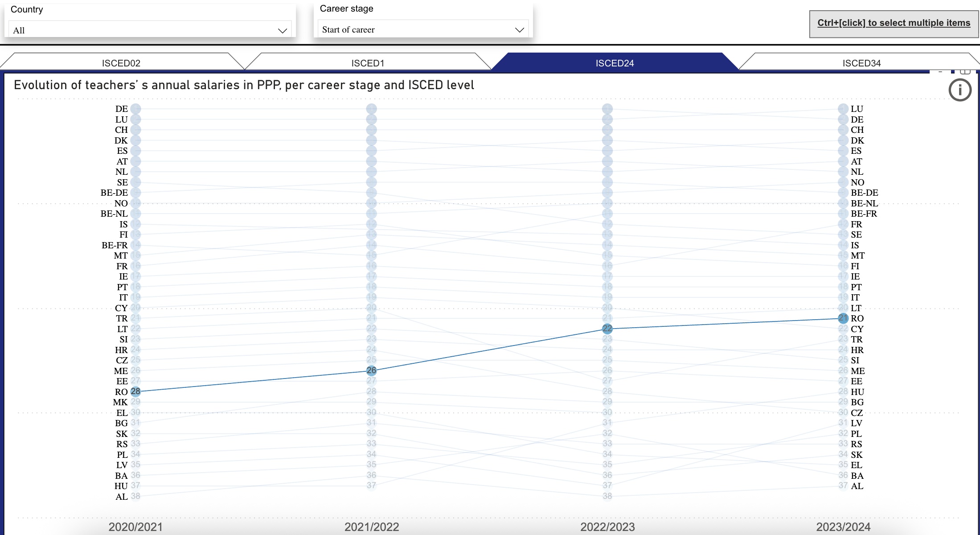Viewport: 980px width, 535px height.
Task: Click the BE-FR label in 2023/2024 column
Action: (x=864, y=214)
